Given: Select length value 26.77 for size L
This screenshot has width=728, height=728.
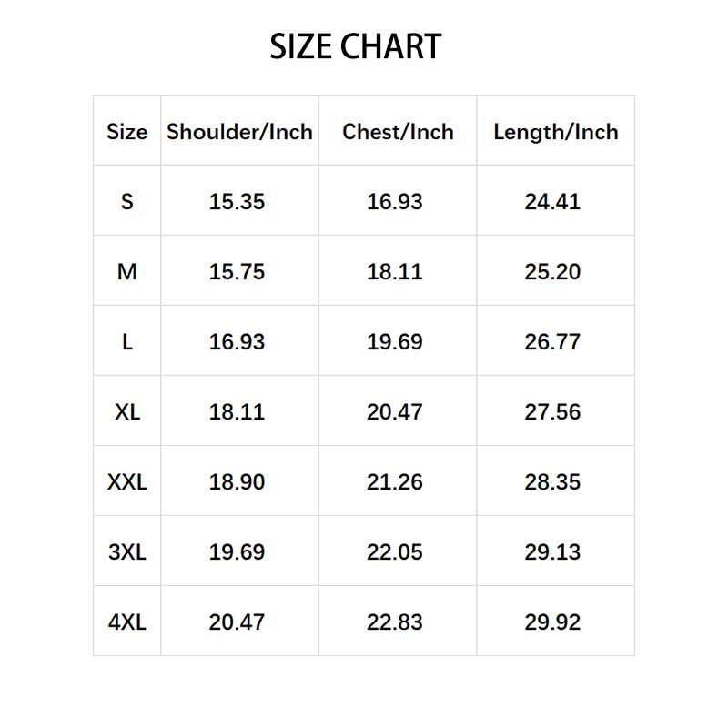Looking at the screenshot, I should (x=552, y=342).
